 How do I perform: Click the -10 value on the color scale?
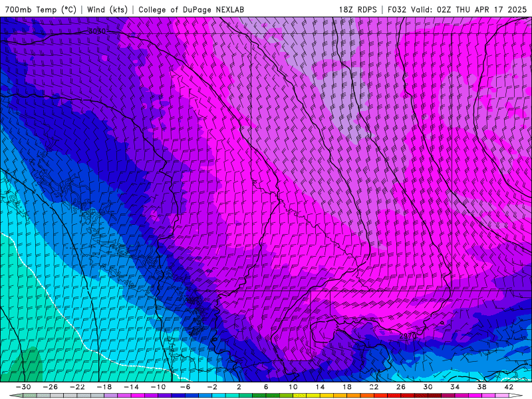tap(158, 387)
